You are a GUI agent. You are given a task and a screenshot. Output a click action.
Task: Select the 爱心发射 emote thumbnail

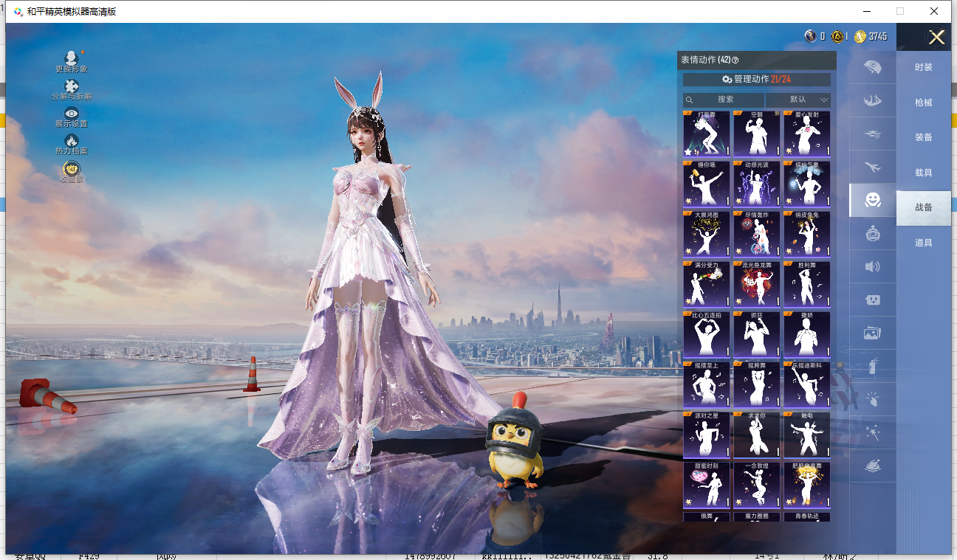click(806, 134)
